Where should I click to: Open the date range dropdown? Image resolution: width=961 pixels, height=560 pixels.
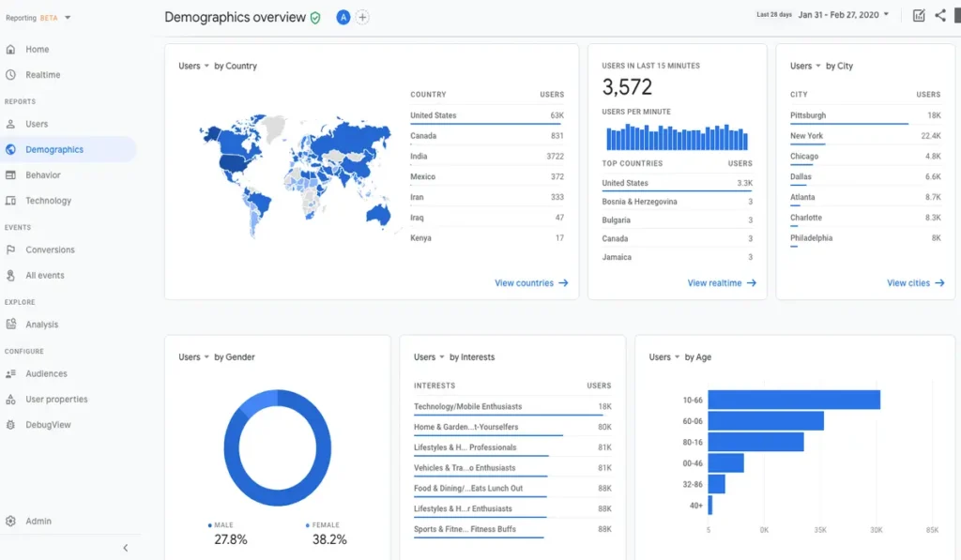[845, 16]
